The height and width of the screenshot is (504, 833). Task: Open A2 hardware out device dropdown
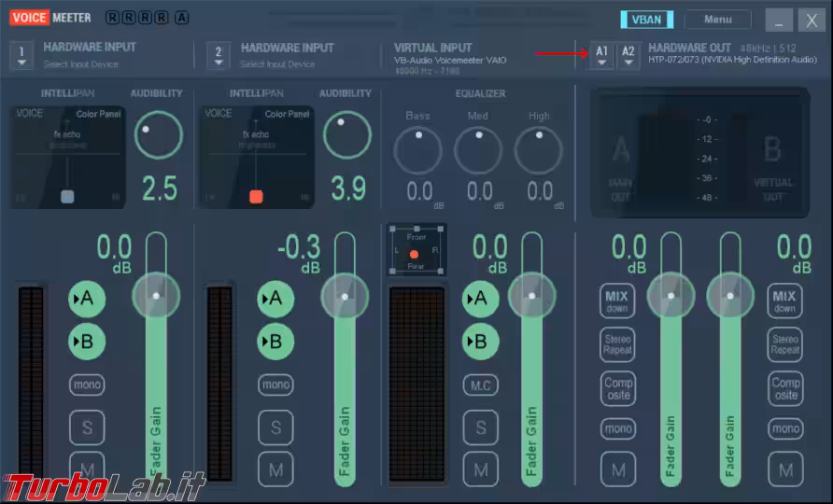pos(628,55)
